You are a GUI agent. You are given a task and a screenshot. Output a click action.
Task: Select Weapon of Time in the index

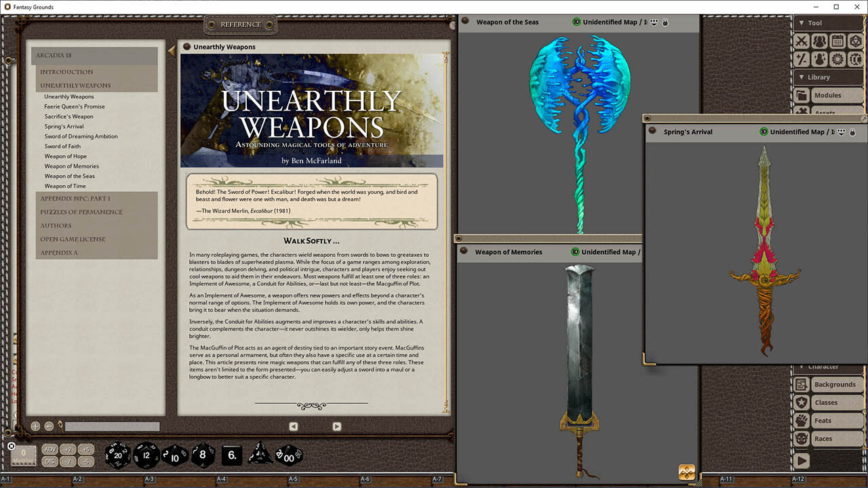[x=65, y=186]
